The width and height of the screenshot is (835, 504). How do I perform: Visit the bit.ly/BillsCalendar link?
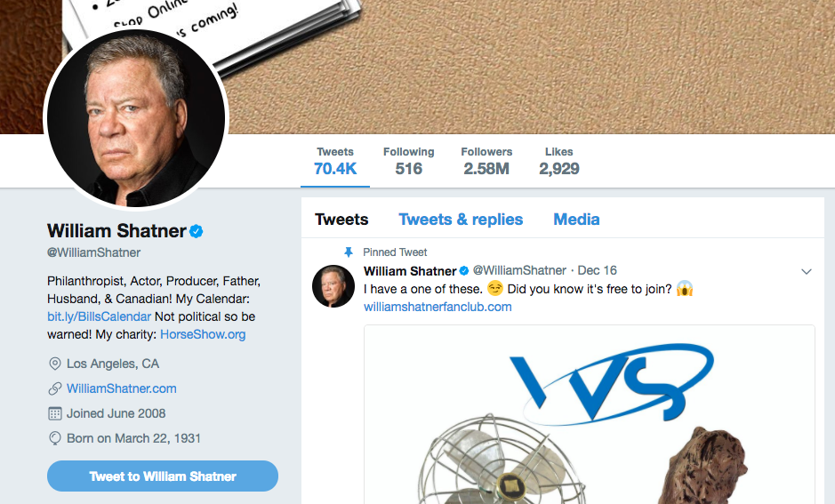[99, 316]
